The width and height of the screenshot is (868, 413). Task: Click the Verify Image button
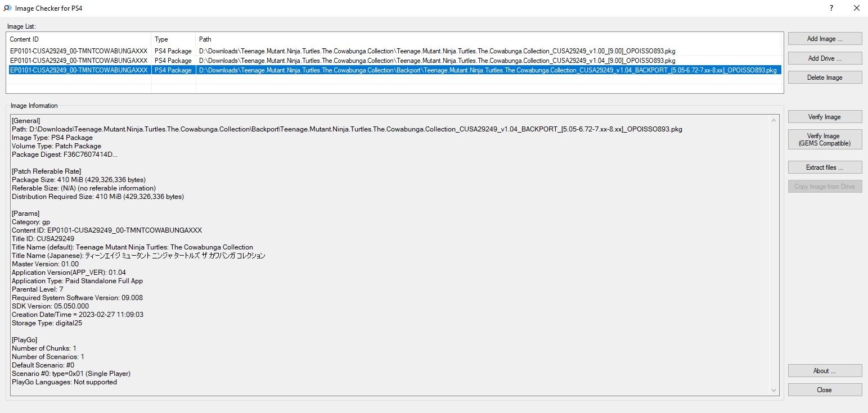point(825,116)
